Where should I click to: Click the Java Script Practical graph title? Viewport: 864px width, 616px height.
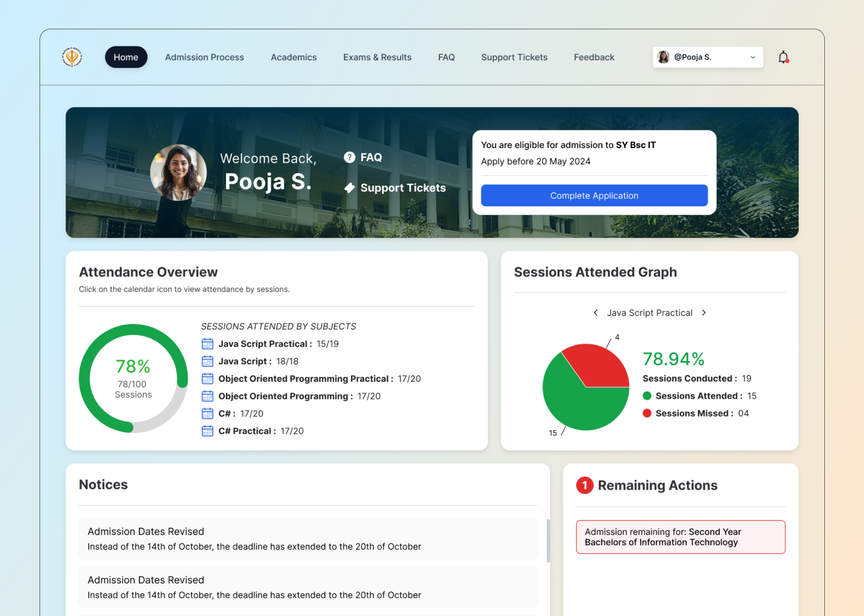coord(649,313)
